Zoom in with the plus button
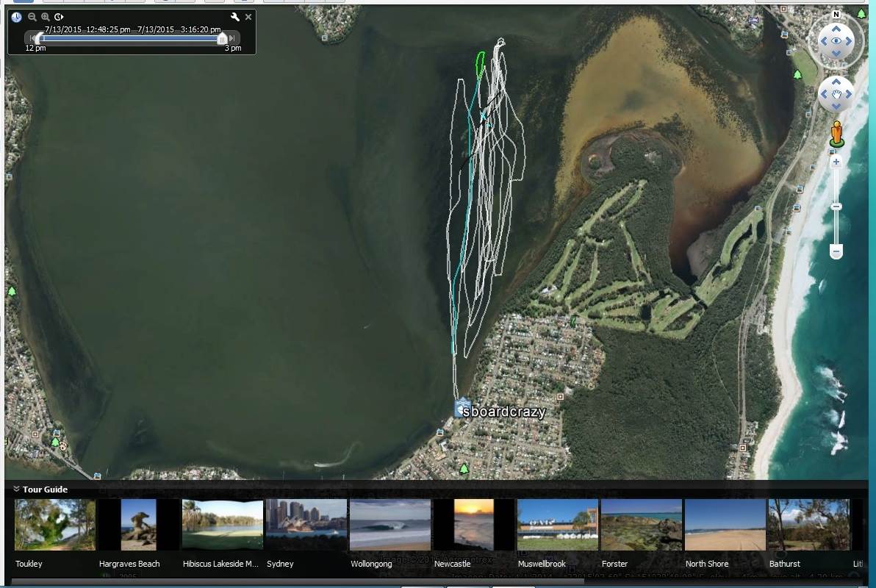This screenshot has width=876, height=588. click(x=836, y=162)
